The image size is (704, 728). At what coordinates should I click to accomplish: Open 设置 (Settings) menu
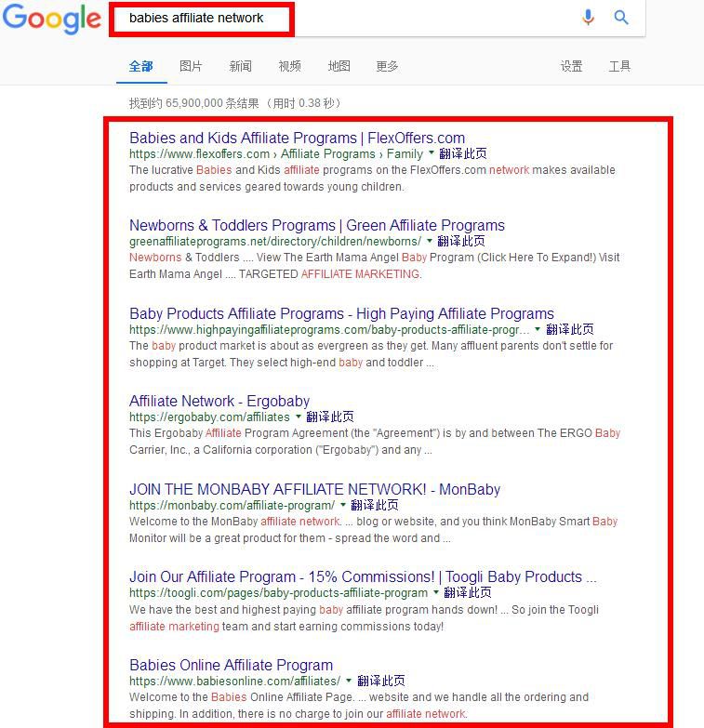click(571, 66)
